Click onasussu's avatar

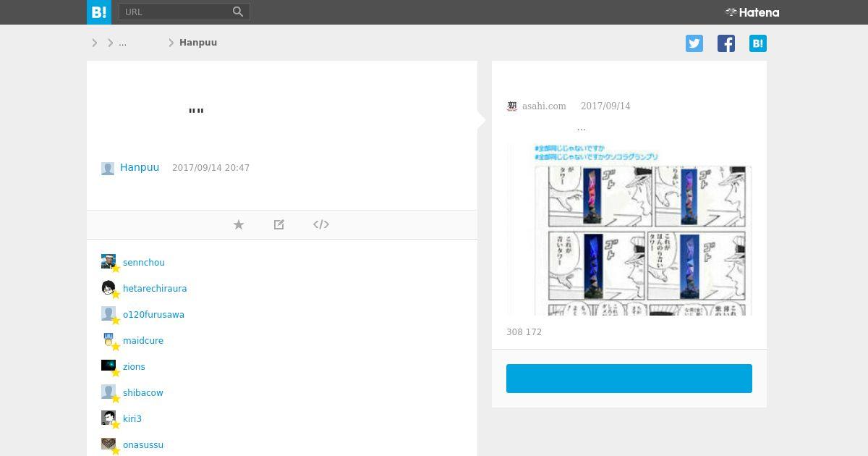pos(109,444)
